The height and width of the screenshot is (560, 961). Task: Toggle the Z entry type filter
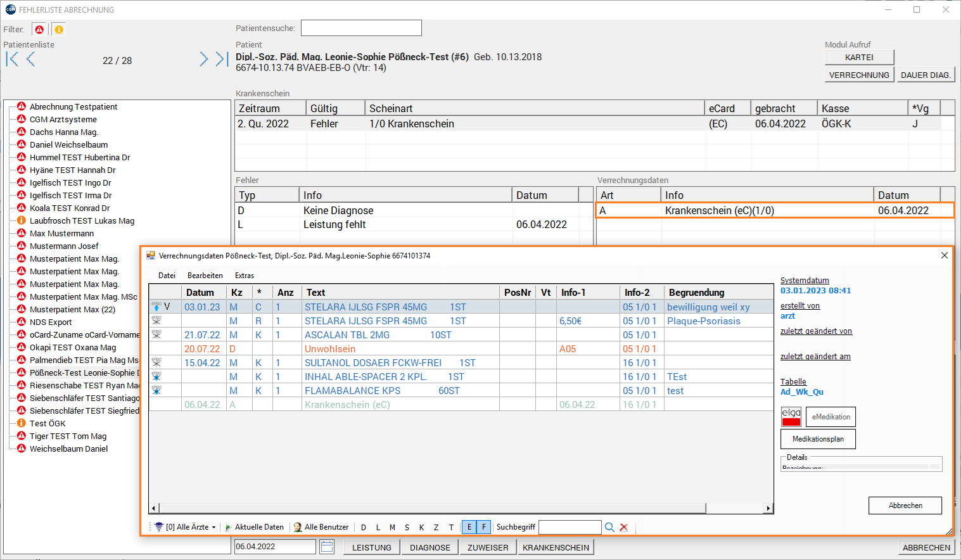point(436,527)
